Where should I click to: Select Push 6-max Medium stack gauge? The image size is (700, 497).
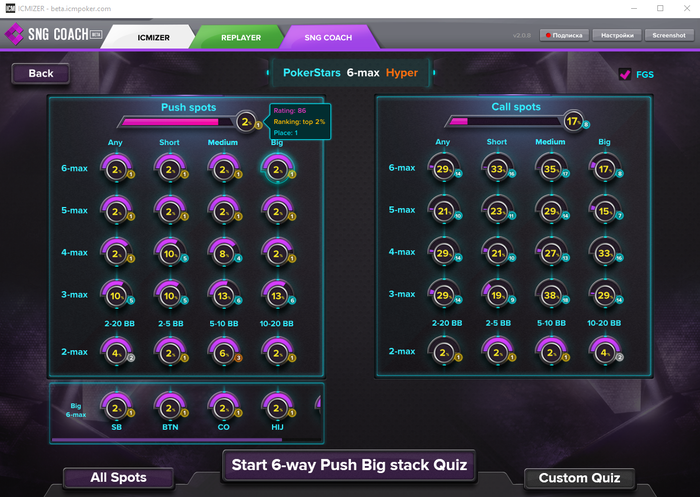click(x=224, y=169)
